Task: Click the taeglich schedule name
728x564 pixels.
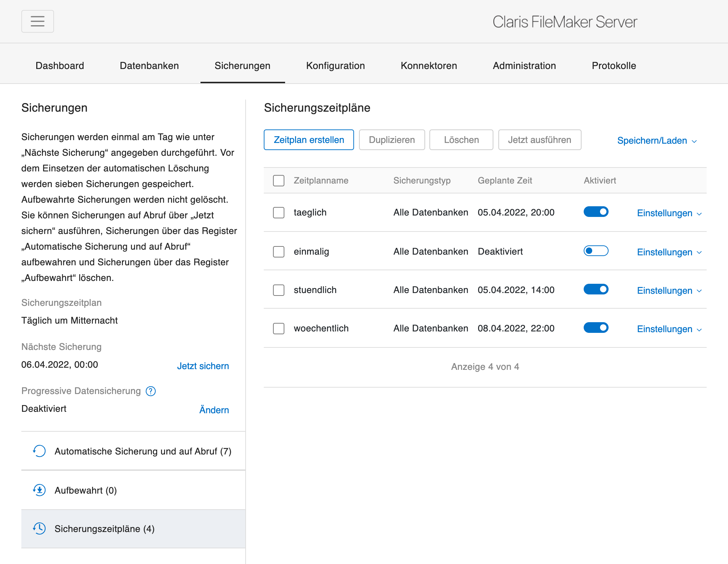Action: pyautogui.click(x=310, y=213)
